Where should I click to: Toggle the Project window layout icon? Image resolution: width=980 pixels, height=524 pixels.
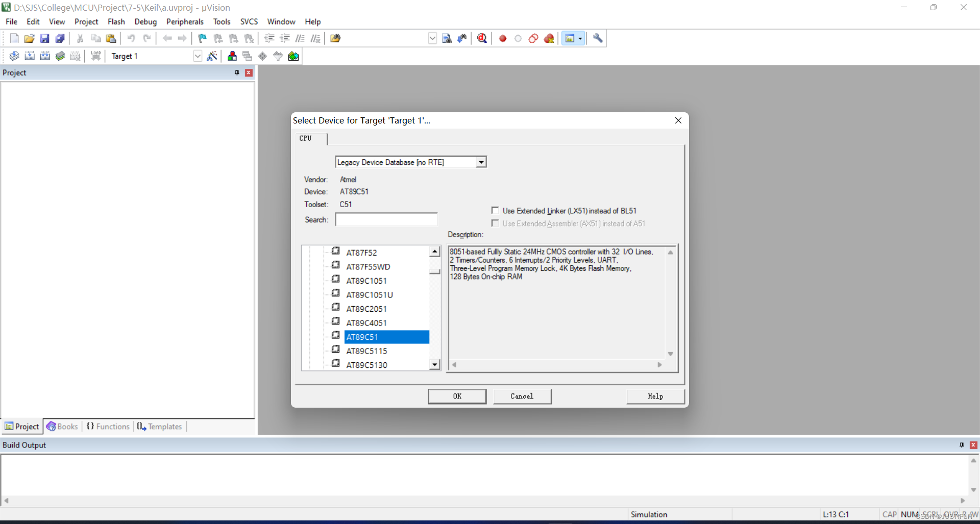[x=570, y=38]
